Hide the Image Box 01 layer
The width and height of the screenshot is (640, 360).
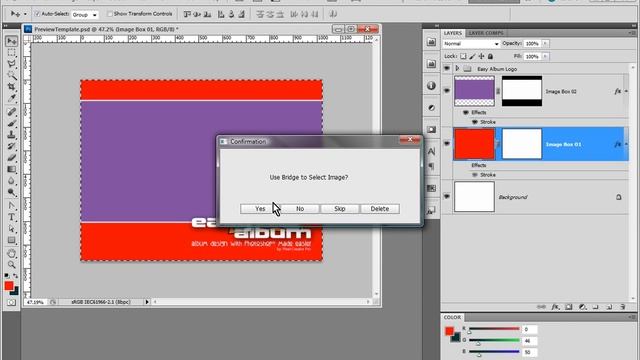pyautogui.click(x=447, y=144)
